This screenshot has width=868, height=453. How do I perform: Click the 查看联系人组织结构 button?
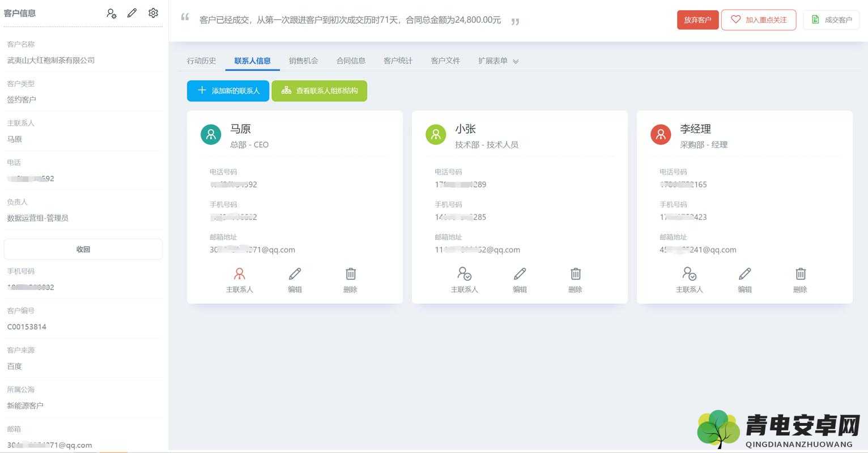320,91
